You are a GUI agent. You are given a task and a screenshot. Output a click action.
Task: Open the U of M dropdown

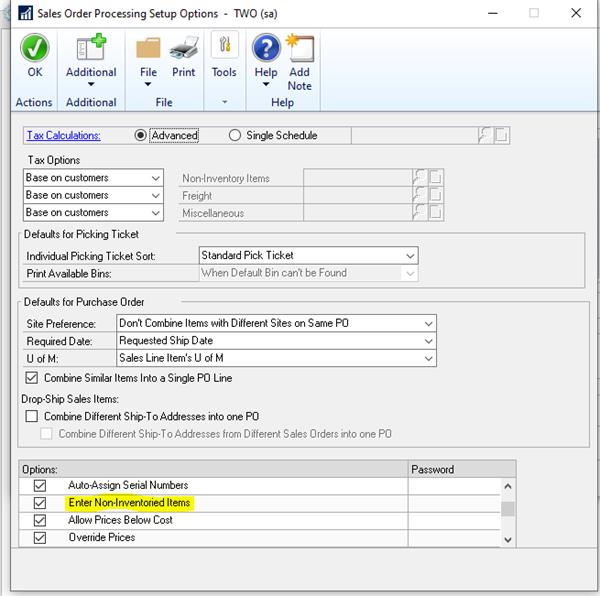click(x=428, y=359)
